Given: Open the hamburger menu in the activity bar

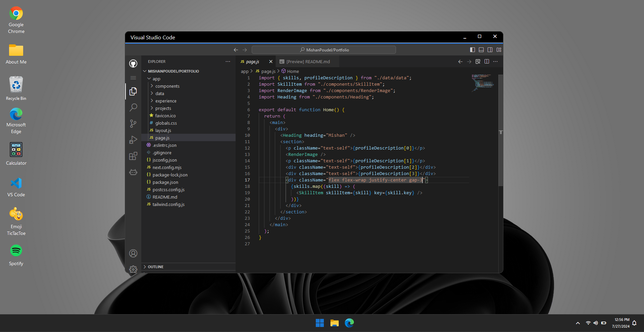Looking at the screenshot, I should tap(133, 78).
